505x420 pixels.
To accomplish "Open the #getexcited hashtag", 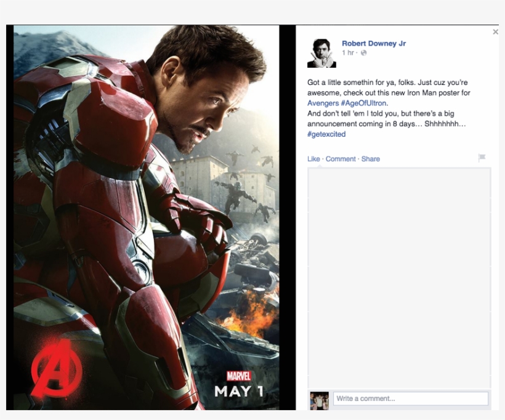I will pos(326,134).
